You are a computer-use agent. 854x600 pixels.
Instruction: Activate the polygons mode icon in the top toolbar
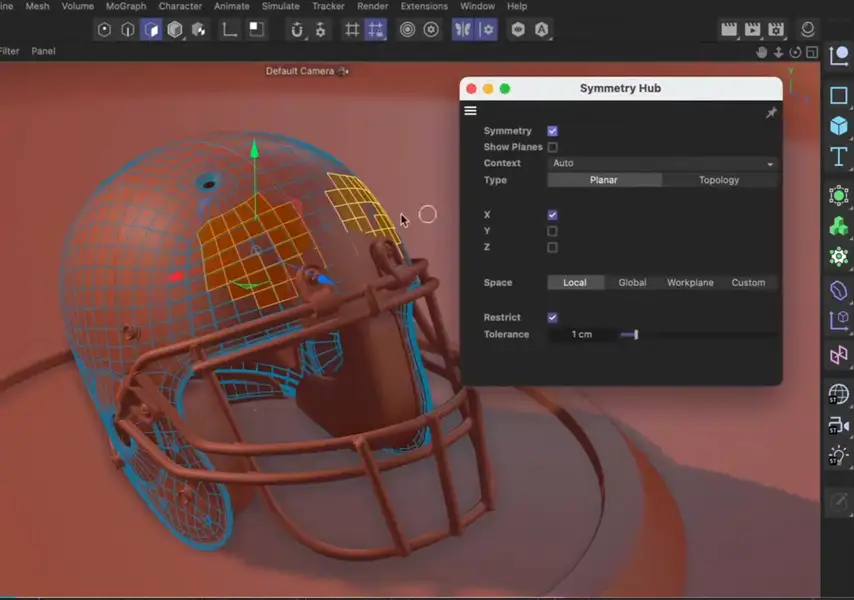[x=151, y=30]
